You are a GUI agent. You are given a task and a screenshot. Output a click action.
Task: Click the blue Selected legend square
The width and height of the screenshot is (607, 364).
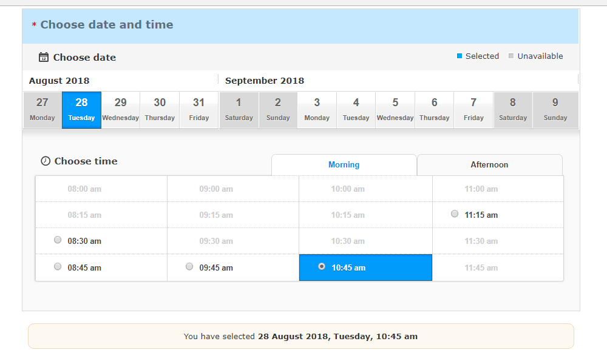(459, 56)
